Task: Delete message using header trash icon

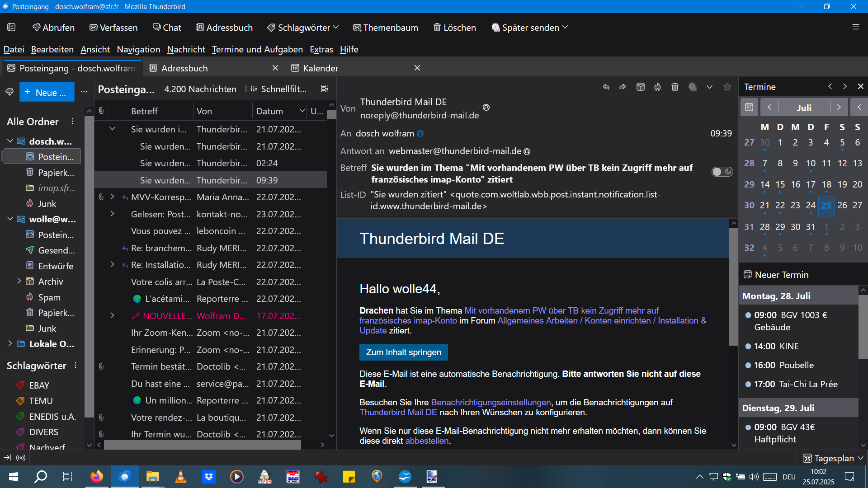Action: point(675,87)
